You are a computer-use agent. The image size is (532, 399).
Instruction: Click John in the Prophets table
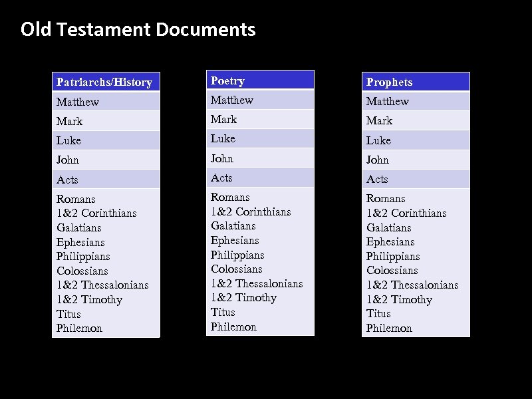click(x=377, y=160)
